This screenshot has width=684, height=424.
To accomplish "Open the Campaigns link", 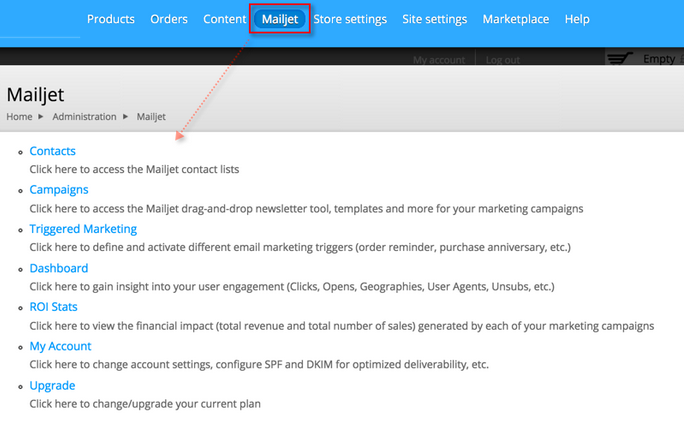I will click(59, 190).
